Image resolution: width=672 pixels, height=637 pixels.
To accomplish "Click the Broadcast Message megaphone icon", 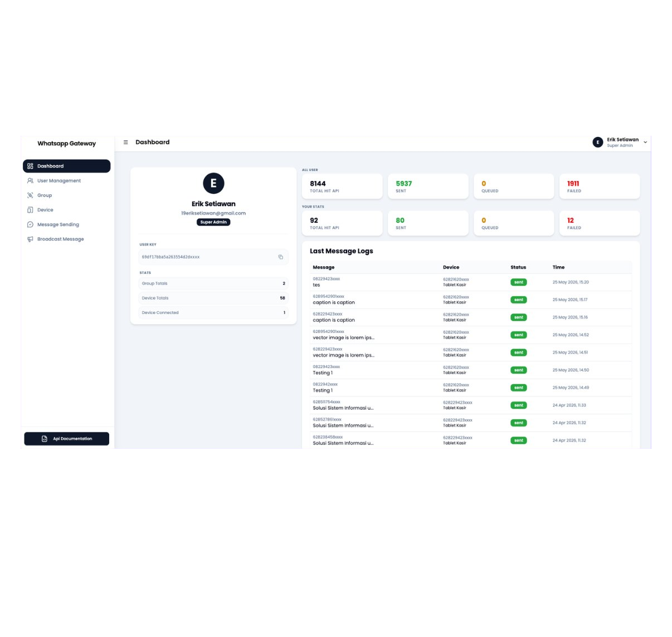I will click(x=30, y=239).
